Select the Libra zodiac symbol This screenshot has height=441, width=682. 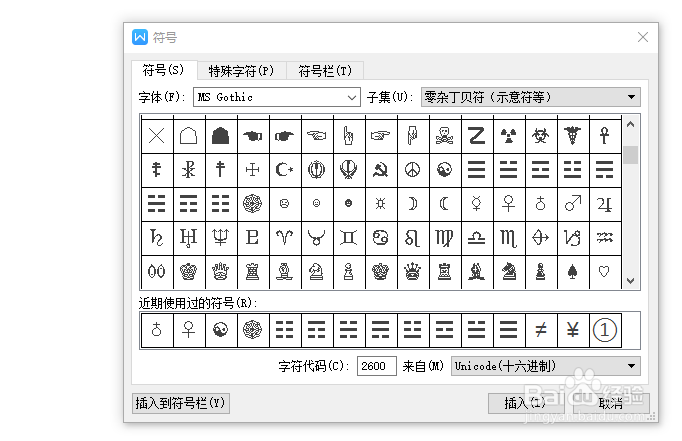476,237
